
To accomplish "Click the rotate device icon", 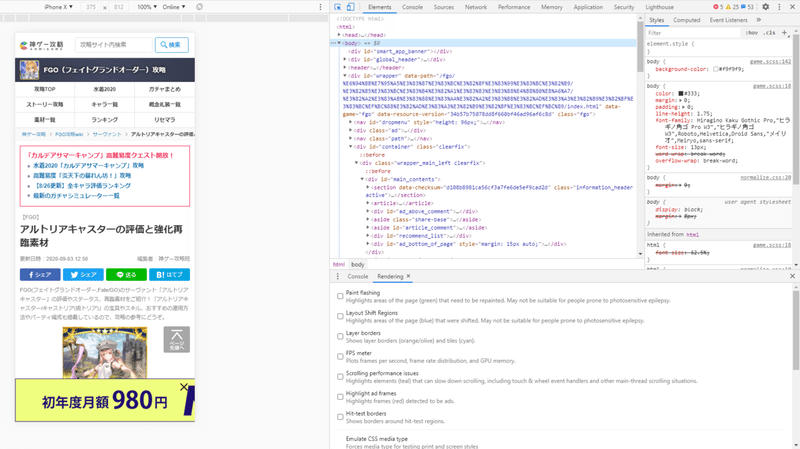I will [x=199, y=7].
